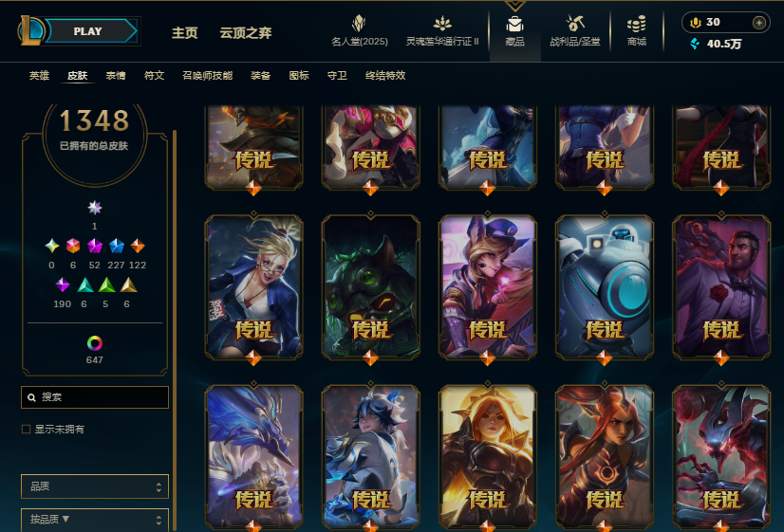Select the Blitzcrank robot skin card
Screen dimensions: 784x532
(604, 287)
